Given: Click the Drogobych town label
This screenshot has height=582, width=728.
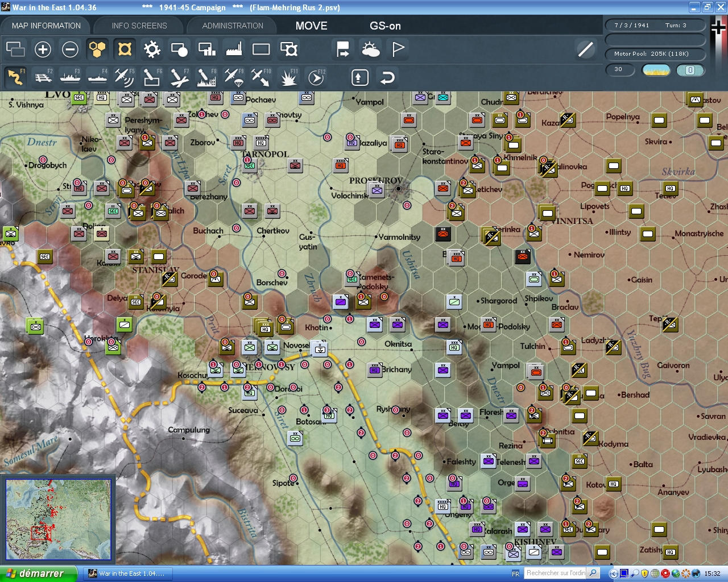Looking at the screenshot, I should 48,165.
